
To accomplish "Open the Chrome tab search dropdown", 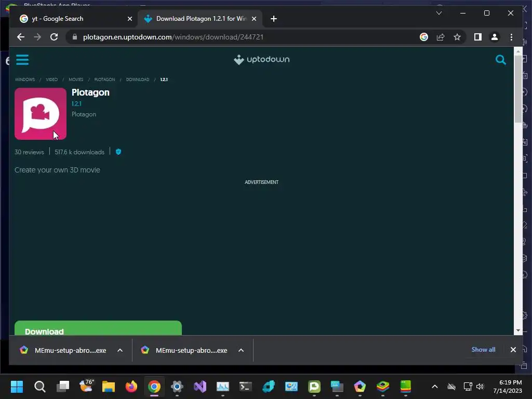I will click(x=438, y=13).
